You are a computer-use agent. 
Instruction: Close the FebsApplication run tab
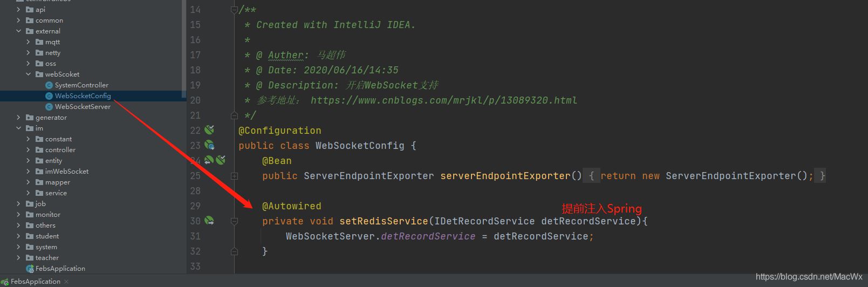click(66, 282)
